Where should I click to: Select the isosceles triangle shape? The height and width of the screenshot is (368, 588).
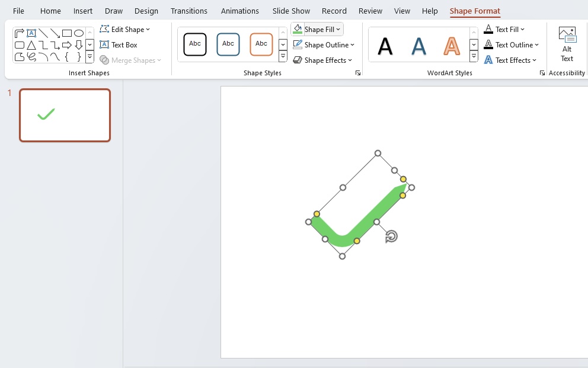(x=31, y=46)
